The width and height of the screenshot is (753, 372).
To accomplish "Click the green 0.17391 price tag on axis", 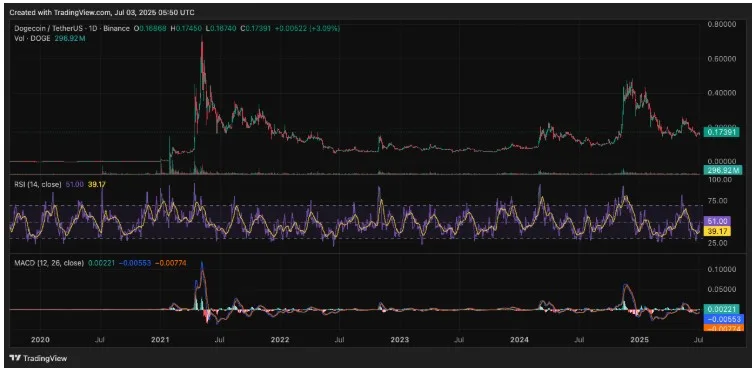I will click(722, 131).
